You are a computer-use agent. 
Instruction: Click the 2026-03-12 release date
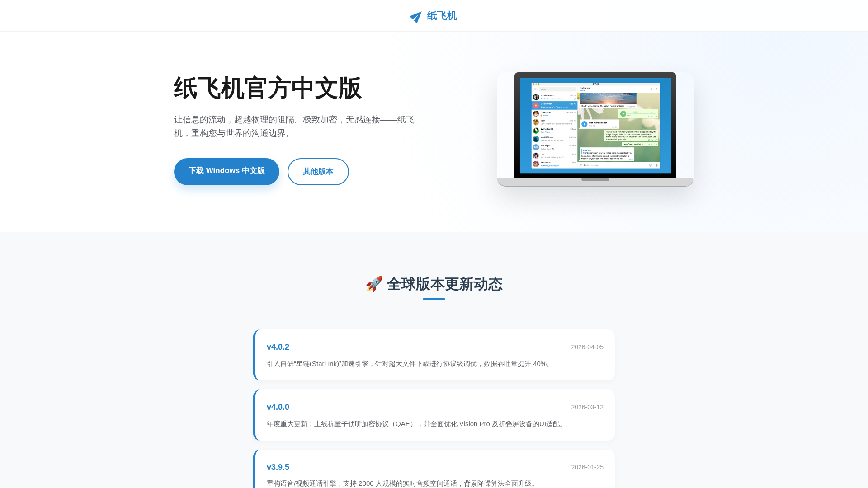pos(587,407)
